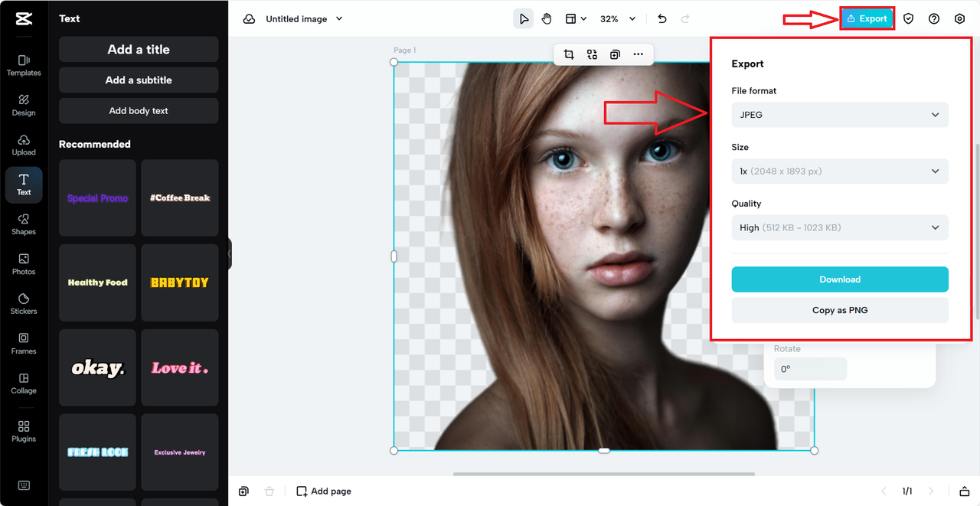Click the keyboard shortcuts icon
Screen dimensions: 980x506
click(24, 485)
